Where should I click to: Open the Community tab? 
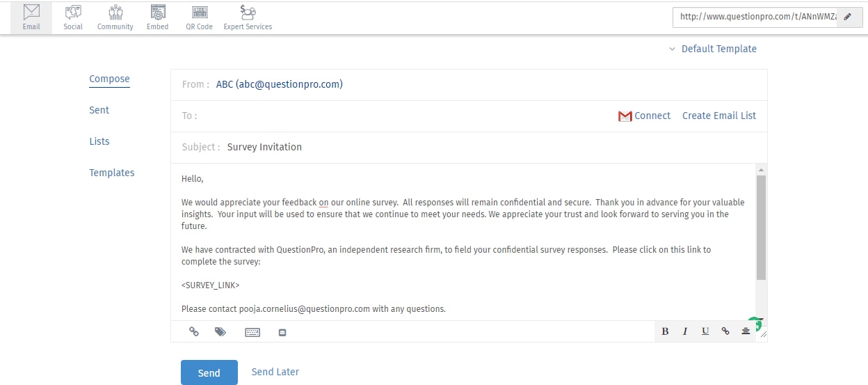[115, 17]
